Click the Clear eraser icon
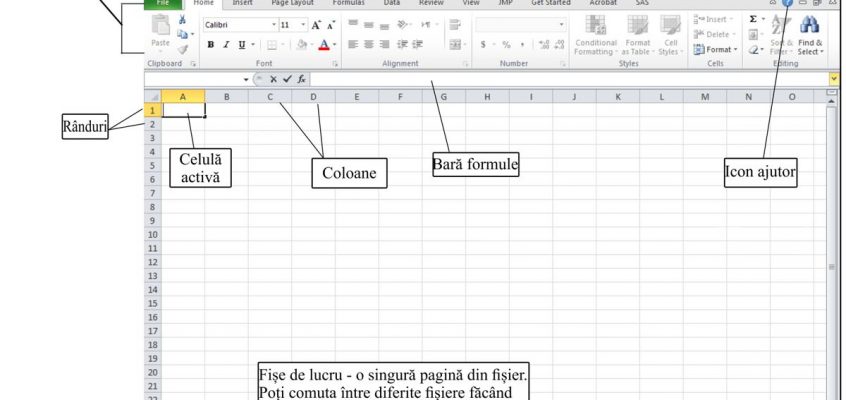Screen dimensions: 846x400 (753, 50)
